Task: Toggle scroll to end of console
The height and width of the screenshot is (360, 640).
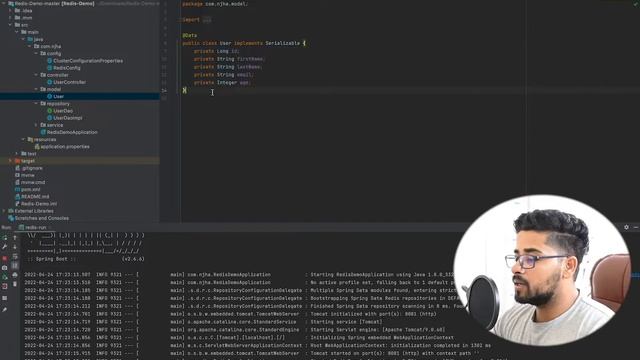Action: (x=15, y=266)
